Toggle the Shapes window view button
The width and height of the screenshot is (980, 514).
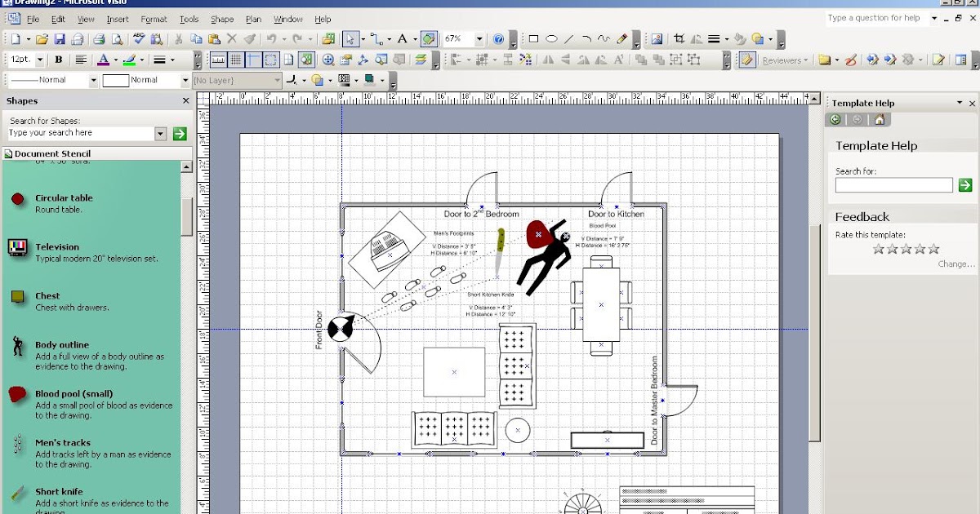[x=307, y=60]
